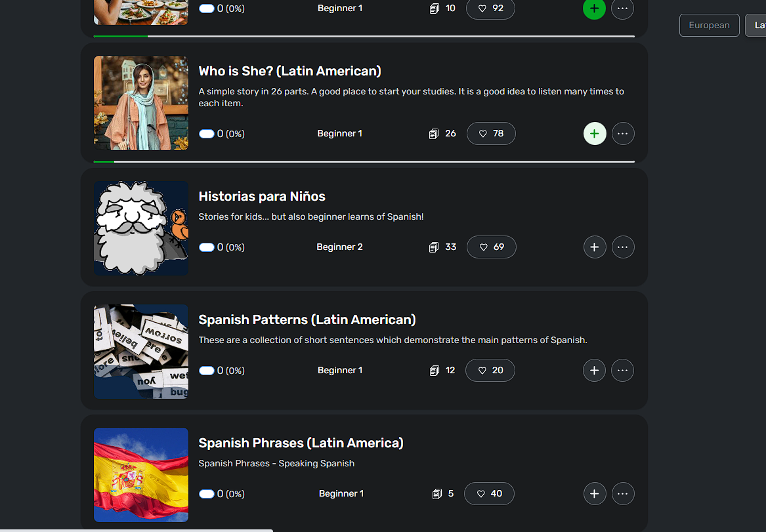Add Spanish Phrases course via plus icon
766x532 pixels.
[x=595, y=494]
